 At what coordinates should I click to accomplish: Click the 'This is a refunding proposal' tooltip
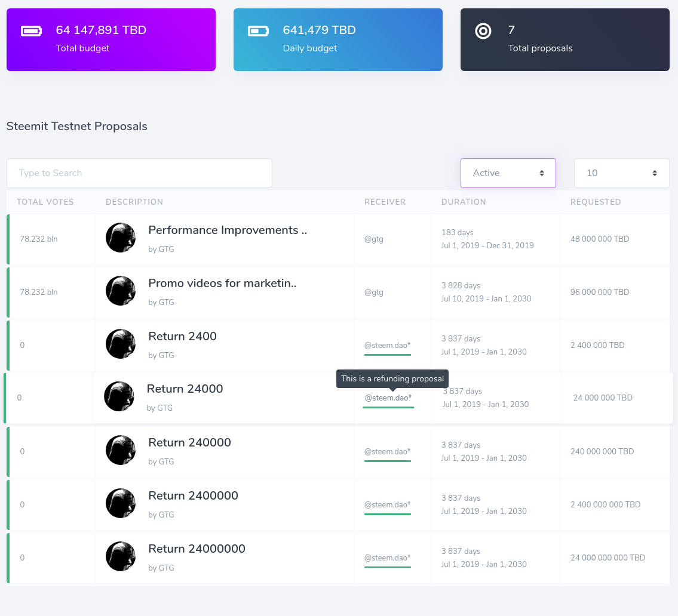pyautogui.click(x=392, y=379)
